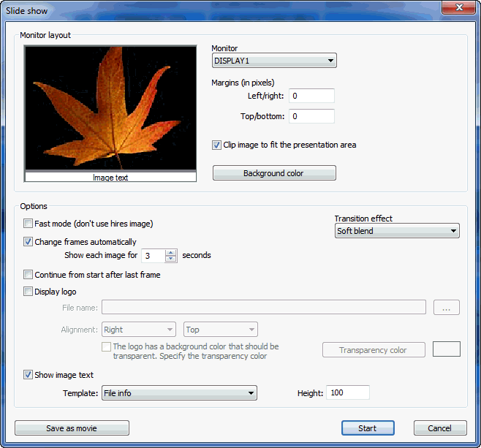The image size is (481, 448).
Task: Click the Left/right margin input field
Action: [311, 96]
